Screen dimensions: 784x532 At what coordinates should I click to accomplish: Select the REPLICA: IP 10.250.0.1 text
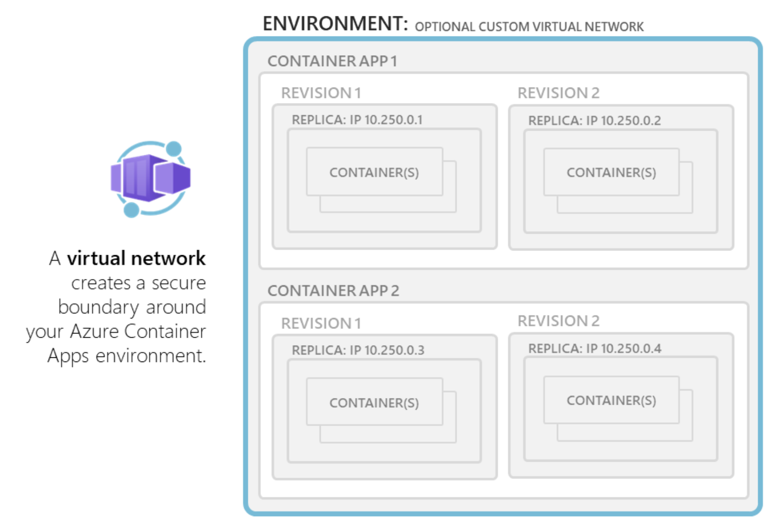[x=357, y=120]
